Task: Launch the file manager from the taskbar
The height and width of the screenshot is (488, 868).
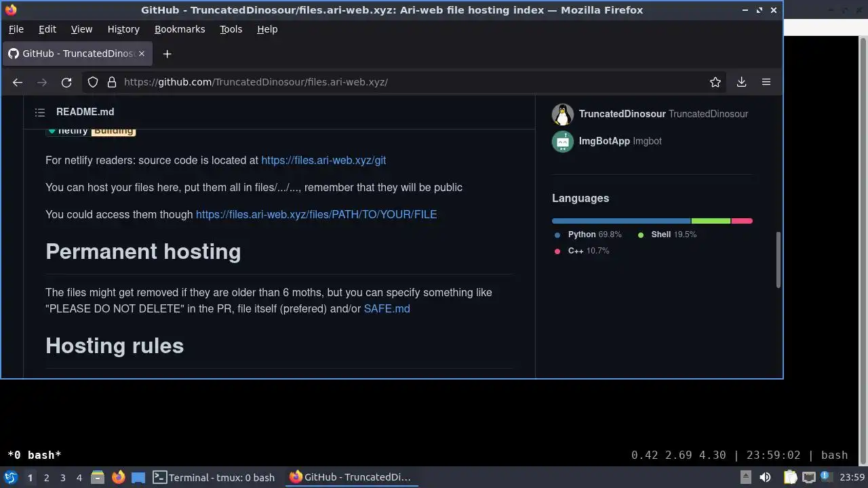Action: tap(98, 477)
